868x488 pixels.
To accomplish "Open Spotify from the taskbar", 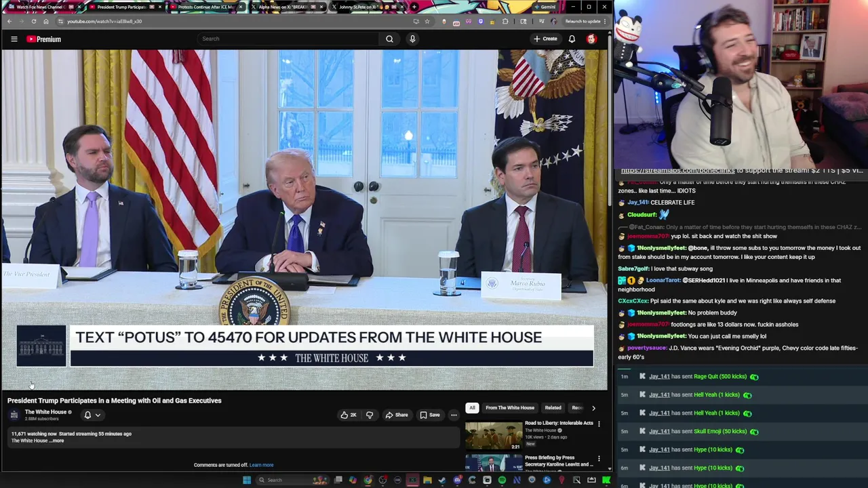I will (502, 480).
